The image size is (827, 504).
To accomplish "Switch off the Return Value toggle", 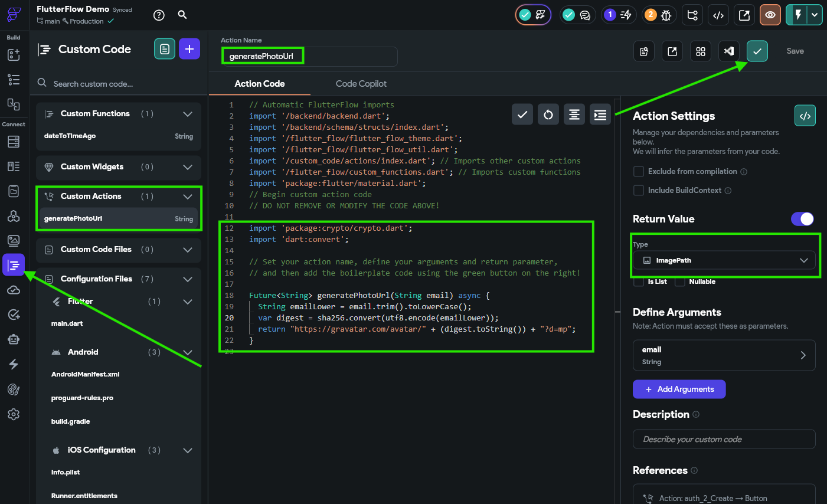I will pos(803,219).
